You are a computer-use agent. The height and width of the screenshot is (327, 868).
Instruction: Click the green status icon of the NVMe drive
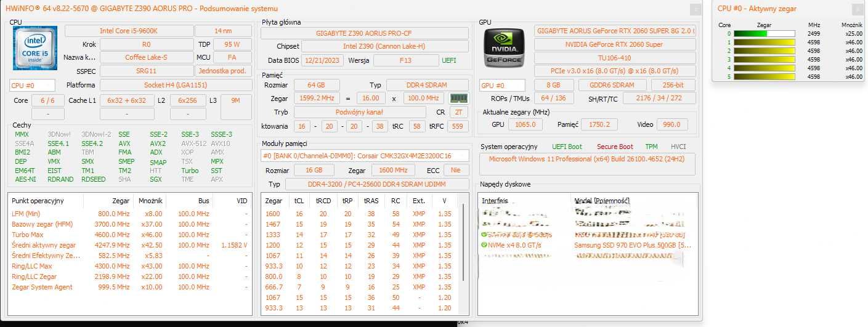484,245
